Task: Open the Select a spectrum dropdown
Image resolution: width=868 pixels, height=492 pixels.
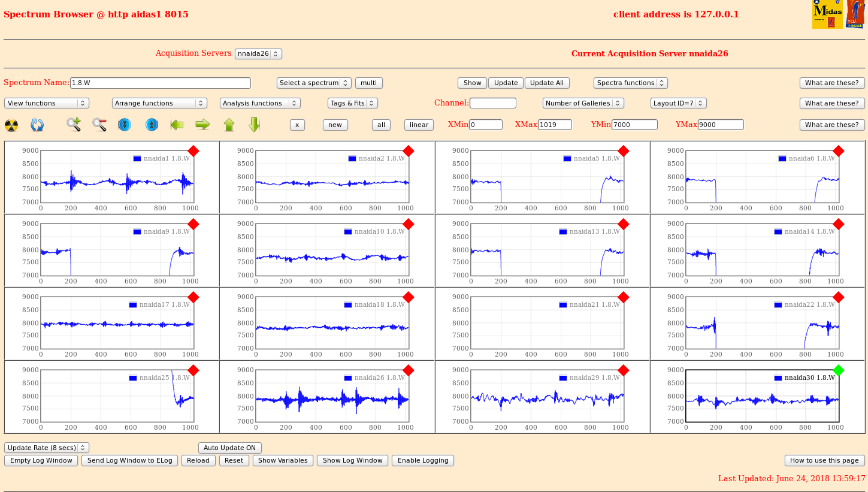Action: (314, 83)
